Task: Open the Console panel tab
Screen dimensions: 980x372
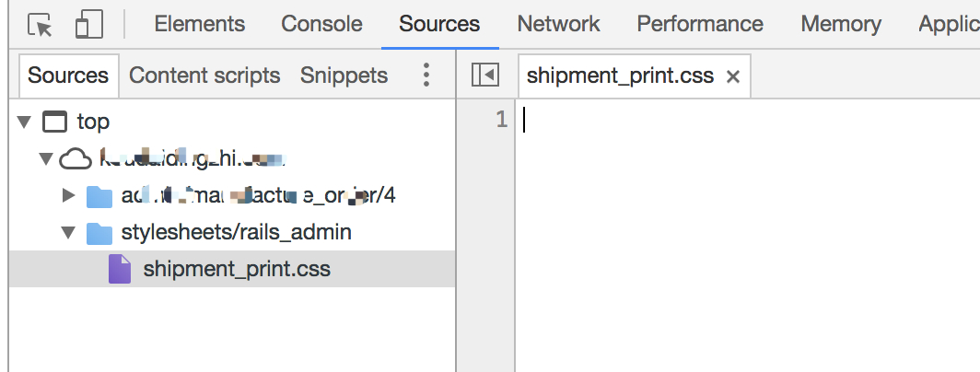Action: tap(321, 24)
